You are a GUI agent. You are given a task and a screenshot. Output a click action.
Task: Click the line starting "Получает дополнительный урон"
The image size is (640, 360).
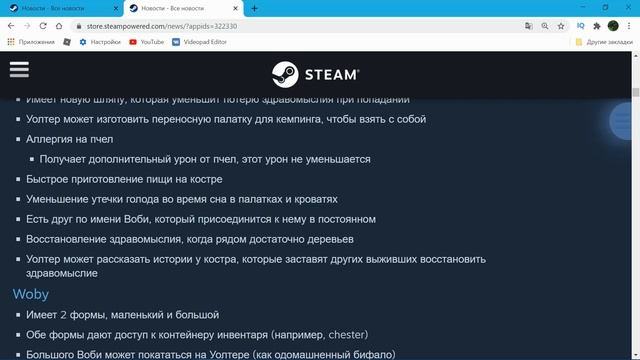coord(205,159)
